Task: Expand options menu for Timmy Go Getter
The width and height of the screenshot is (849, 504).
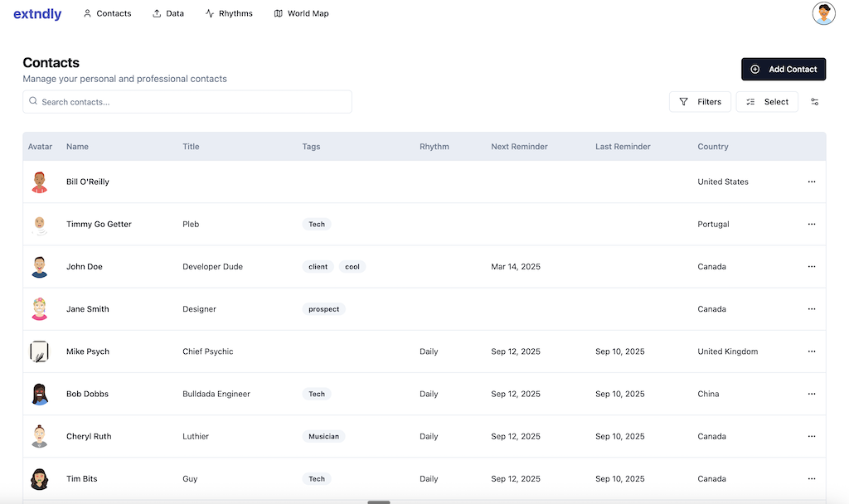Action: coord(811,224)
